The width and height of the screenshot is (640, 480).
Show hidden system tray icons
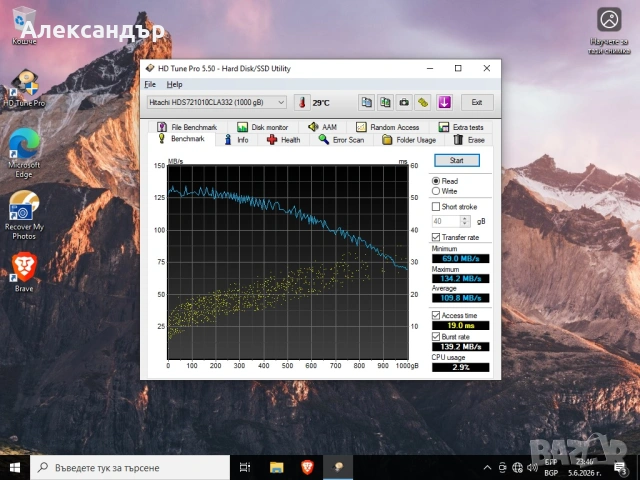click(x=487, y=467)
